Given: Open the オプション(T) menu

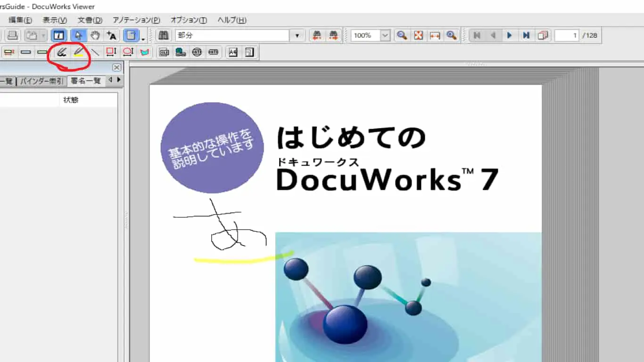Looking at the screenshot, I should 189,20.
